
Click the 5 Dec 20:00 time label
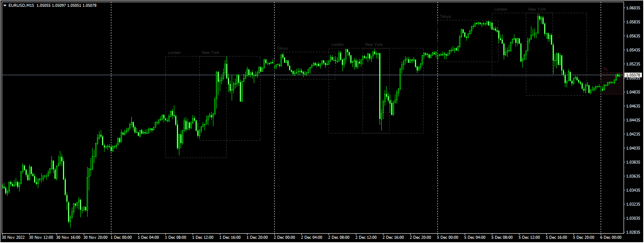pyautogui.click(x=584, y=237)
